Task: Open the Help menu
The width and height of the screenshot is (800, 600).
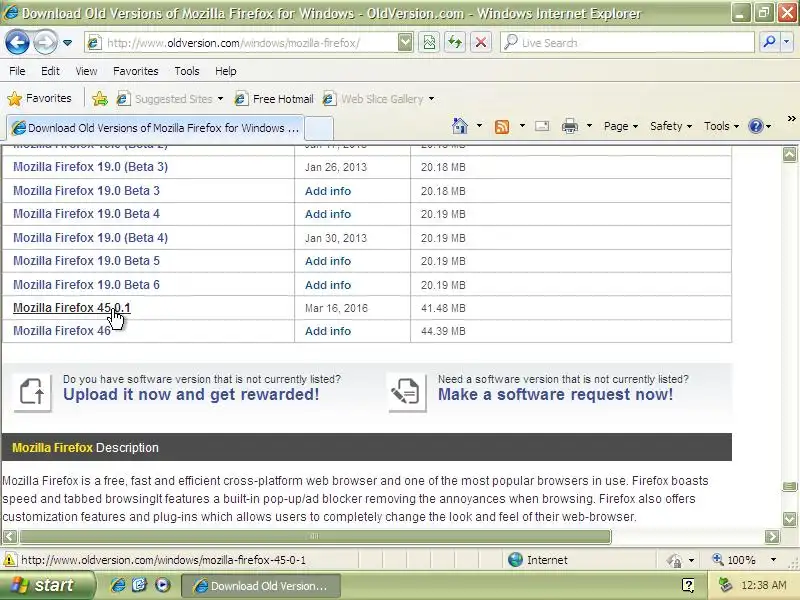Action: click(226, 71)
